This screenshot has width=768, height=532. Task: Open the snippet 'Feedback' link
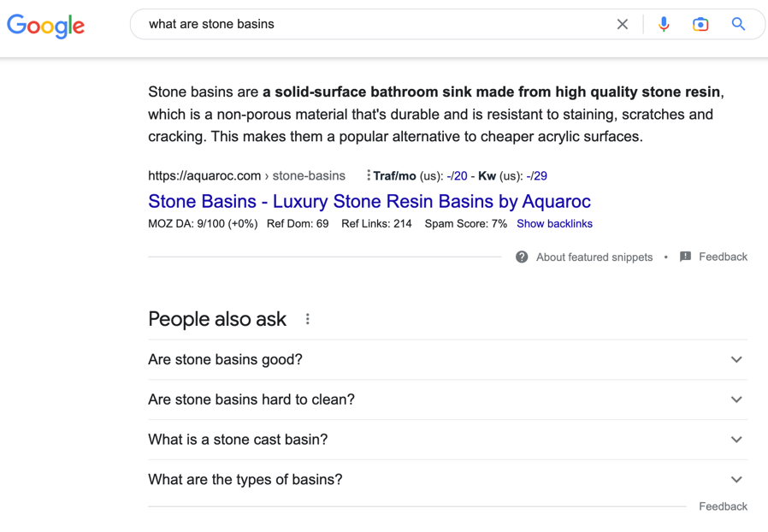(x=723, y=257)
